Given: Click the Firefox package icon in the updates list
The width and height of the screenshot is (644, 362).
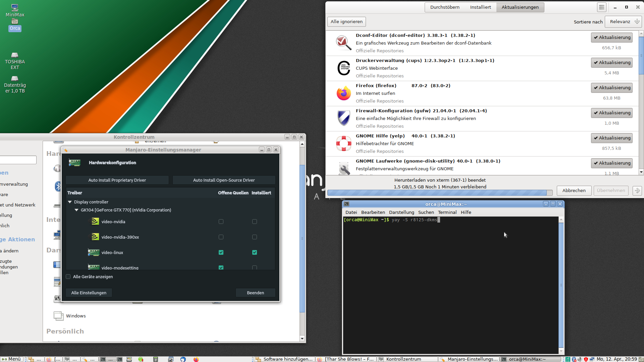Looking at the screenshot, I should coord(343,94).
